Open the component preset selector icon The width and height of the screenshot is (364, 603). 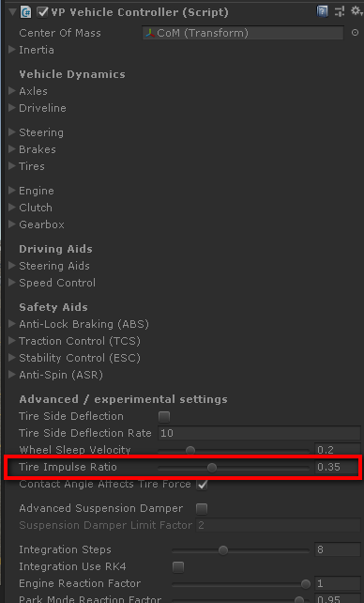tap(339, 11)
